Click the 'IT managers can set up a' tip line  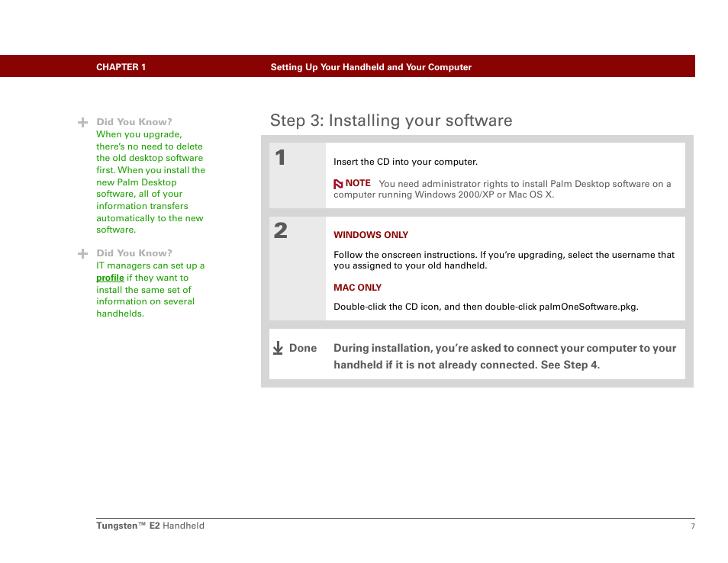[150, 265]
